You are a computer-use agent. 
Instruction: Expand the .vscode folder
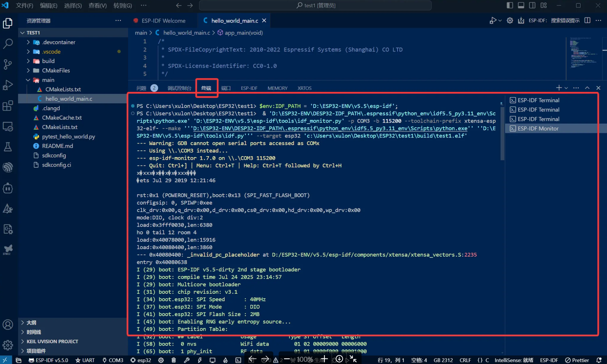[x=28, y=51]
